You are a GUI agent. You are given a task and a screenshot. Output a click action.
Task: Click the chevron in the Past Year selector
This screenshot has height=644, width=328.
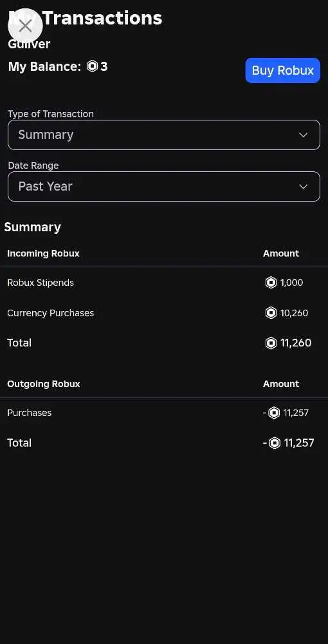point(303,187)
